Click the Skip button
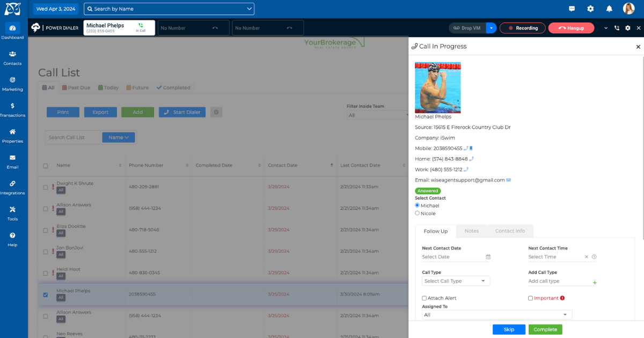 [x=509, y=329]
